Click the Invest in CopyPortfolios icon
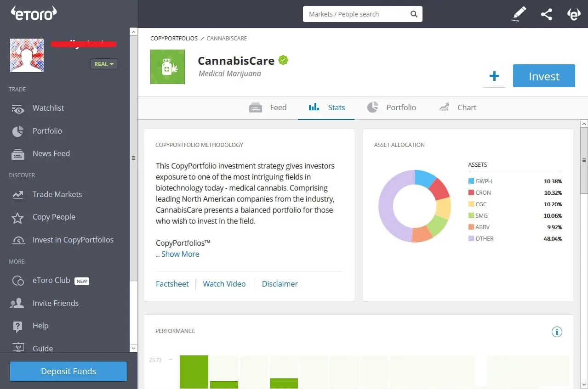 (x=18, y=240)
